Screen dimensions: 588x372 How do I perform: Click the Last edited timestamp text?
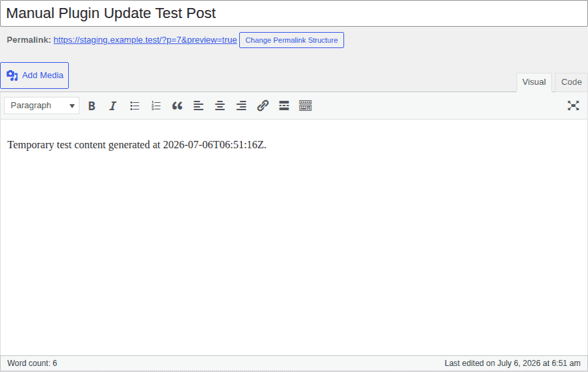click(x=512, y=363)
